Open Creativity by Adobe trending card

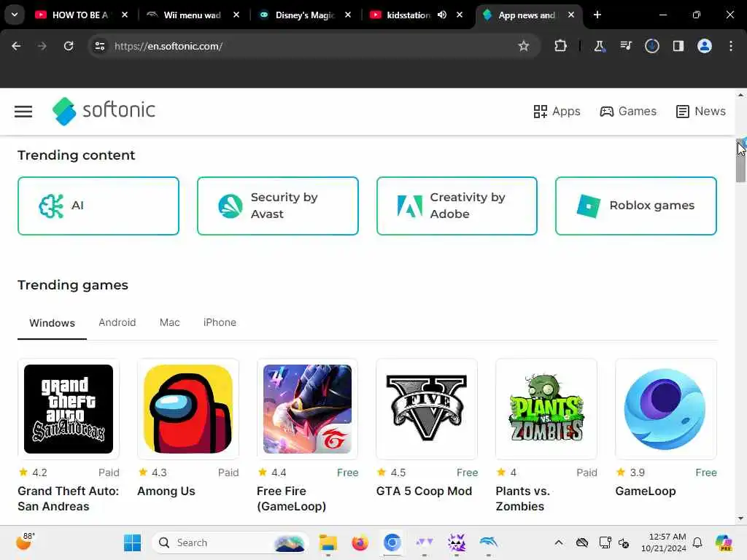click(x=457, y=206)
